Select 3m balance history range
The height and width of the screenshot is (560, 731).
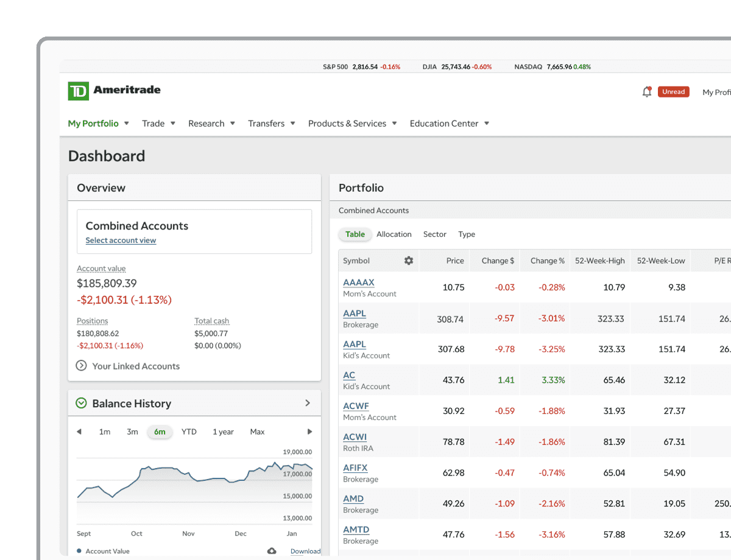132,432
